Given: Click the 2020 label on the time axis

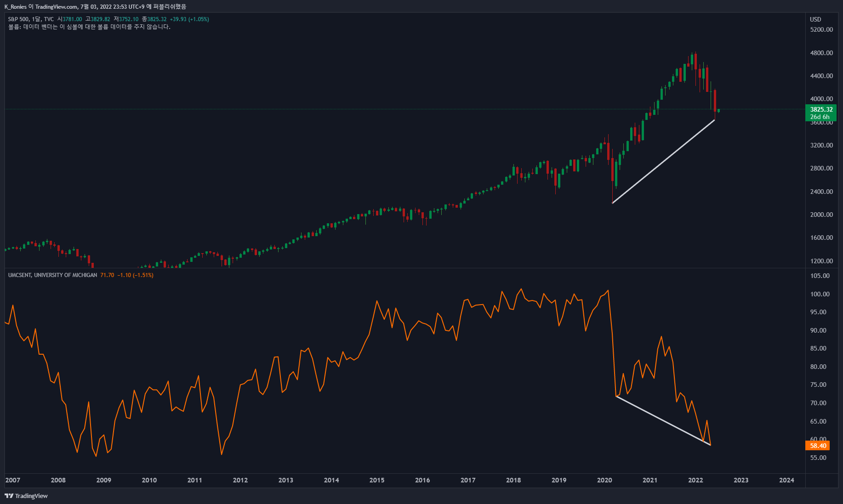Looking at the screenshot, I should click(x=604, y=480).
